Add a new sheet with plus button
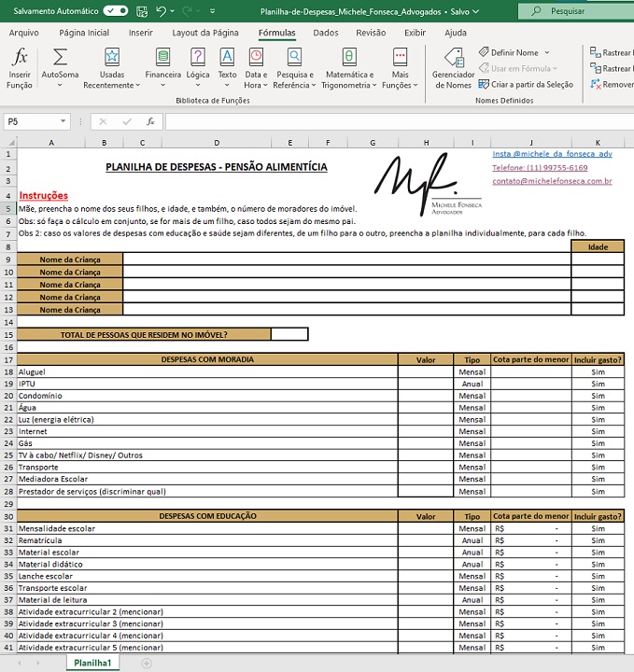Screen dimensions: 634x672 tap(147, 663)
